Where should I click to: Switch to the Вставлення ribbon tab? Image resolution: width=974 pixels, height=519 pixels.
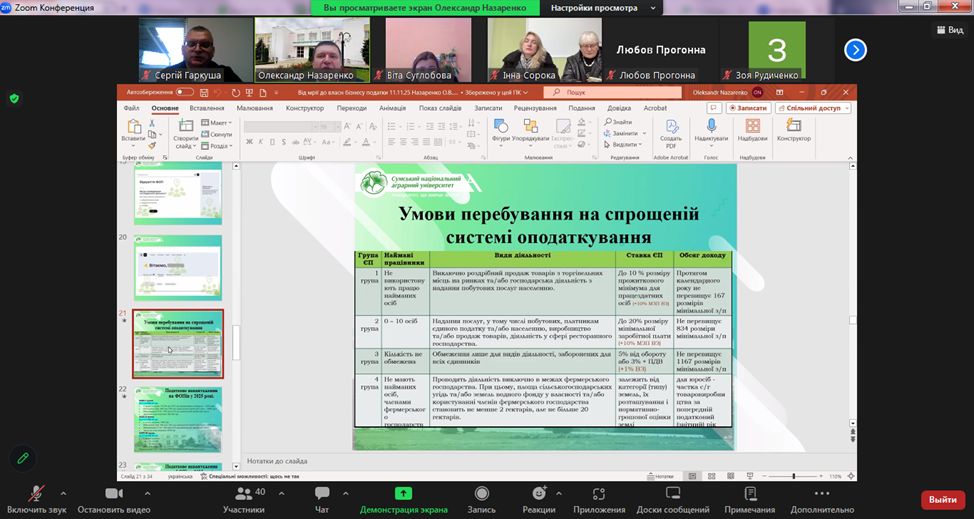point(207,108)
